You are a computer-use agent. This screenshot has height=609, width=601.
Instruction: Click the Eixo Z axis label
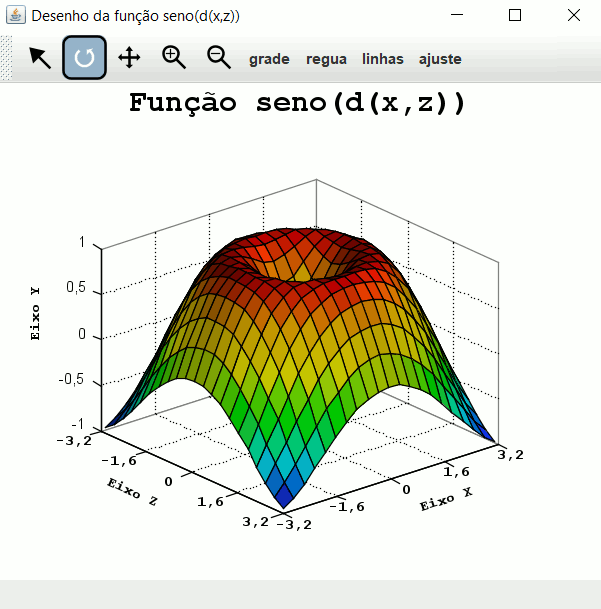click(x=132, y=492)
